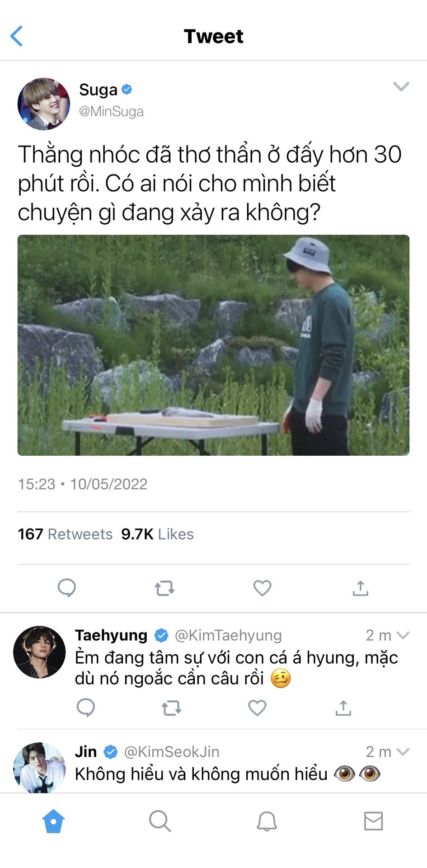The image size is (427, 868).
Task: Like Taehyung's reply
Action: point(257,708)
